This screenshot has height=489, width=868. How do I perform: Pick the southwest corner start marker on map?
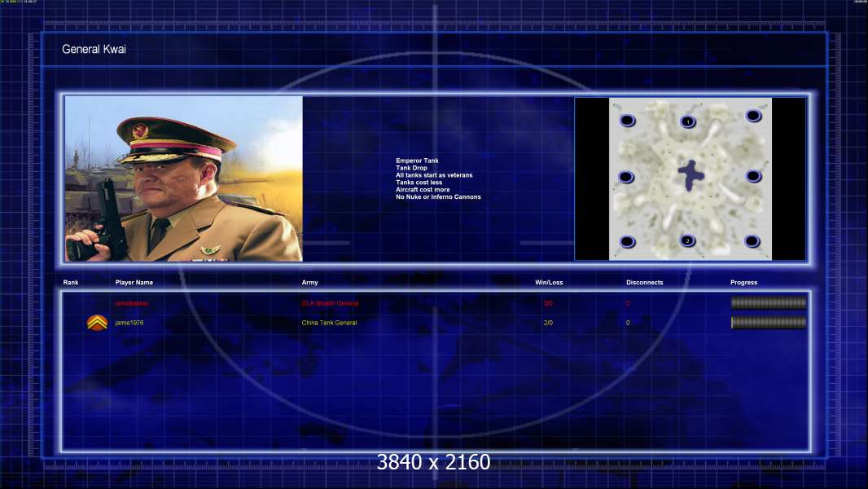[x=627, y=241]
